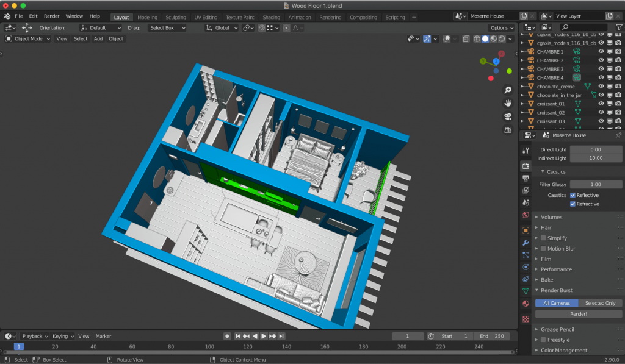
Task: Hide croissant_01 with its eye toggle
Action: [x=601, y=104]
